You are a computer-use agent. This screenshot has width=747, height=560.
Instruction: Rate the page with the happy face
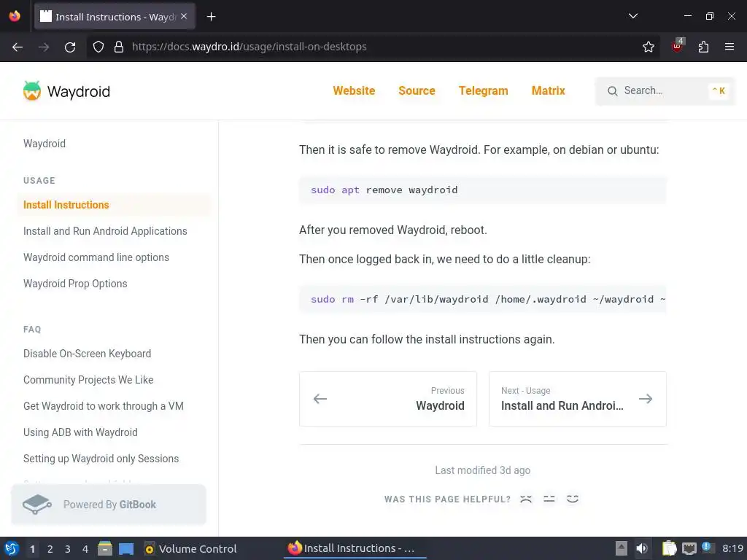tap(573, 499)
